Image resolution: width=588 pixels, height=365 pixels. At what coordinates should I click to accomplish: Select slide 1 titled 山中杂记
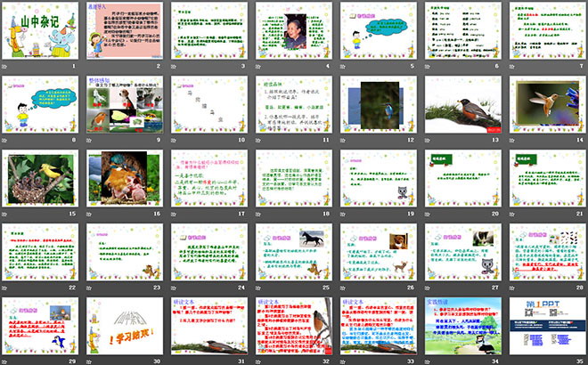pos(42,31)
